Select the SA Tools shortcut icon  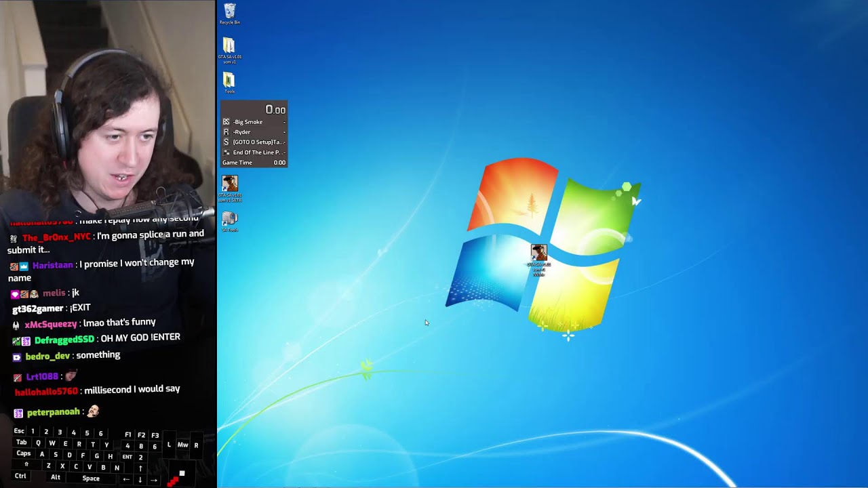[230, 222]
